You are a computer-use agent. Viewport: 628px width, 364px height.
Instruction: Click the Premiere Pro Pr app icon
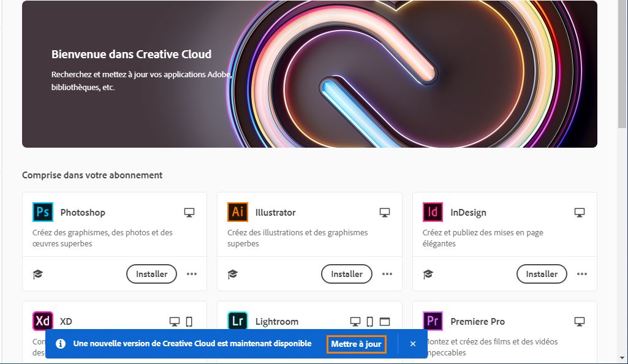click(433, 320)
